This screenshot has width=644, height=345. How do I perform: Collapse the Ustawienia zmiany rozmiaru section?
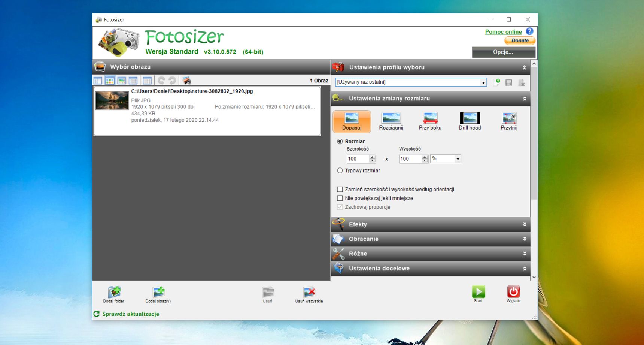(x=525, y=99)
